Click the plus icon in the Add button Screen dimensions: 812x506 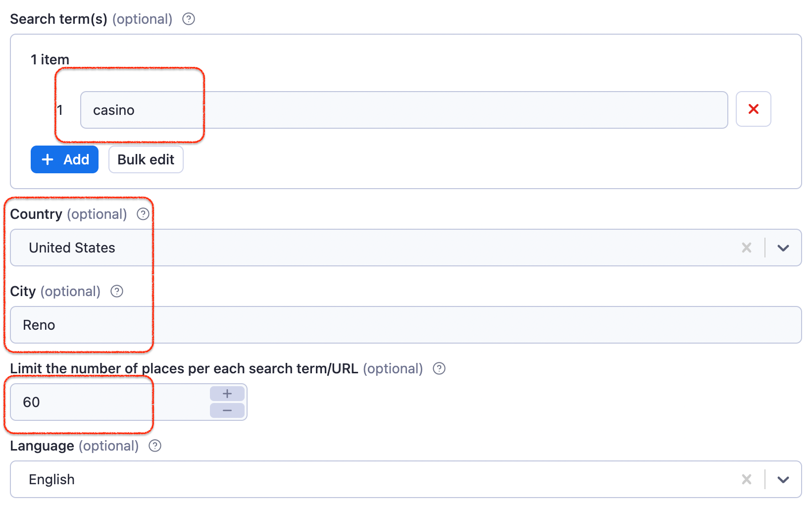tap(48, 159)
